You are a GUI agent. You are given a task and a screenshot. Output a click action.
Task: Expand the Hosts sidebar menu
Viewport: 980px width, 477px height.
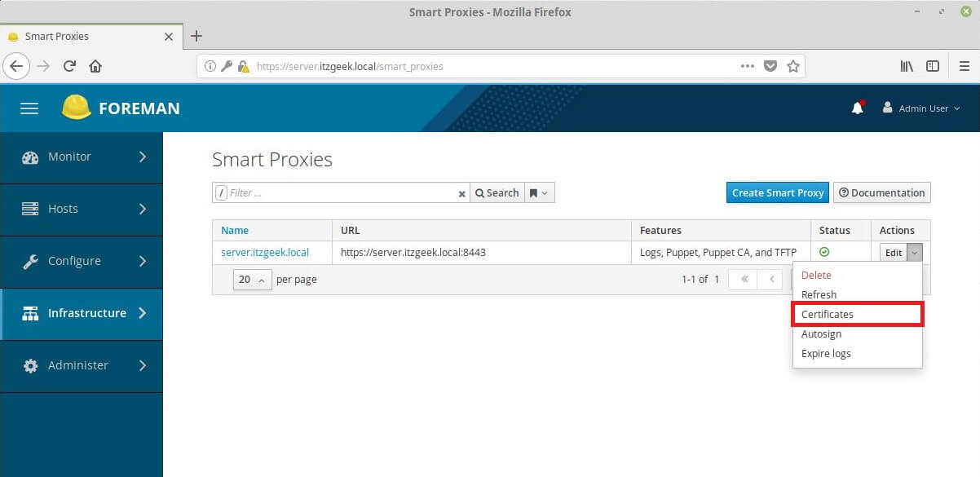point(82,209)
